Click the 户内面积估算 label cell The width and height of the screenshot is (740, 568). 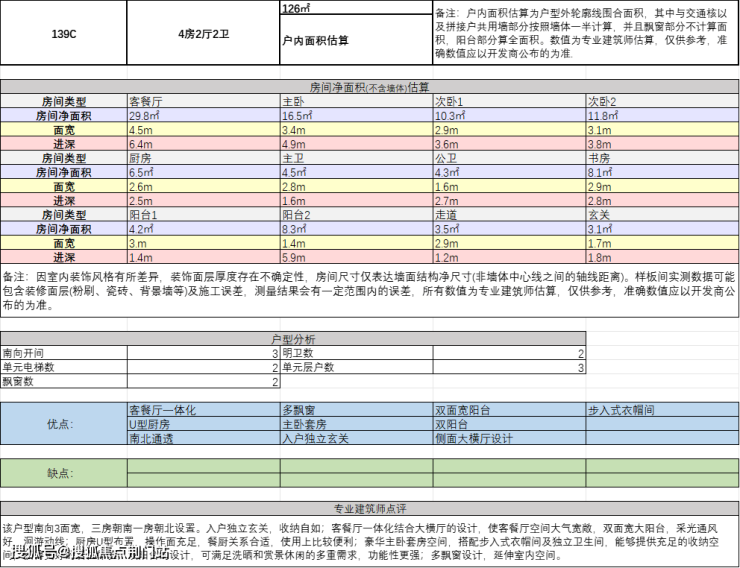coord(356,40)
